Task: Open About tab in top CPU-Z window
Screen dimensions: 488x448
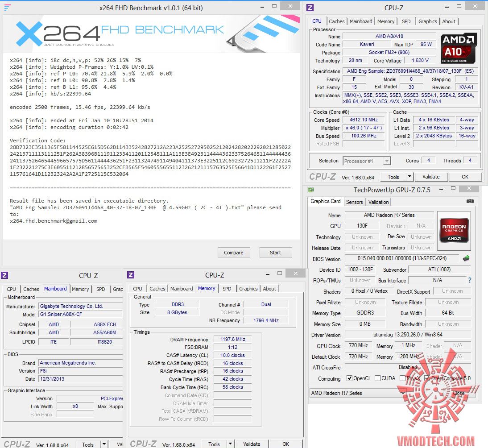Action: (x=448, y=21)
